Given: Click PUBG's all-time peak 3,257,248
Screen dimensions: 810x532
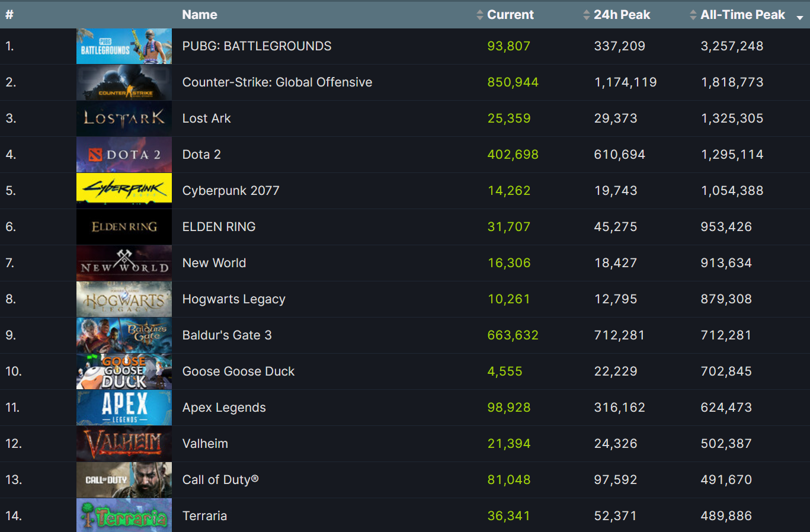Looking at the screenshot, I should pyautogui.click(x=732, y=46).
